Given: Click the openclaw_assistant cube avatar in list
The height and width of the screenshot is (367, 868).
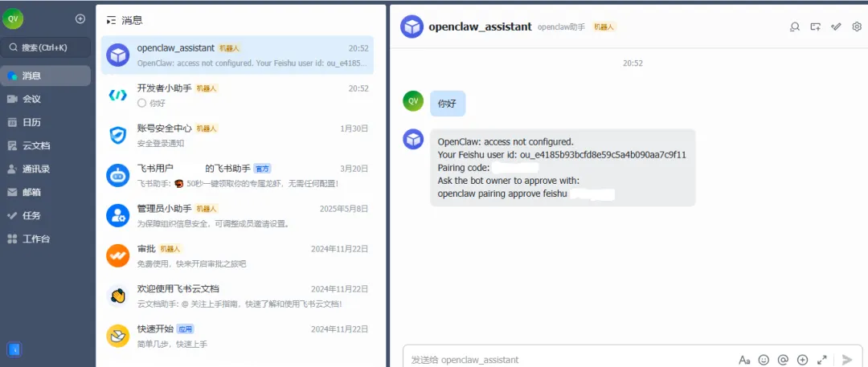Looking at the screenshot, I should point(118,55).
